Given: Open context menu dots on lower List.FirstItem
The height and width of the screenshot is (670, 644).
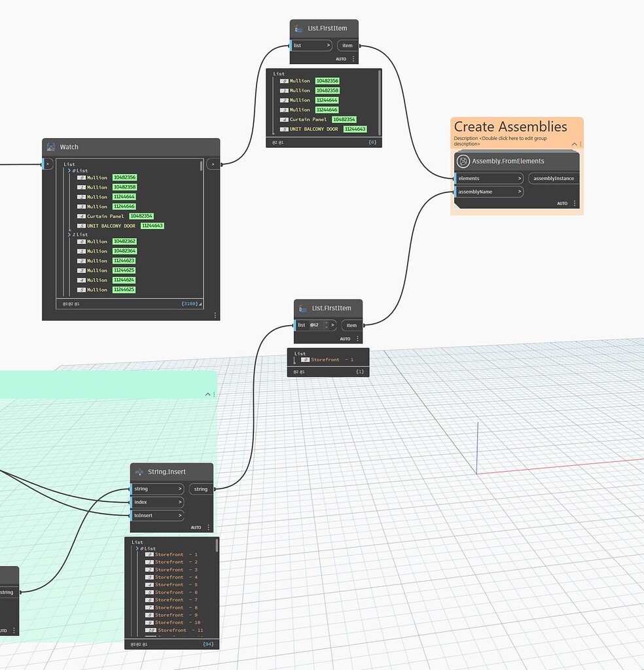Looking at the screenshot, I should [358, 338].
